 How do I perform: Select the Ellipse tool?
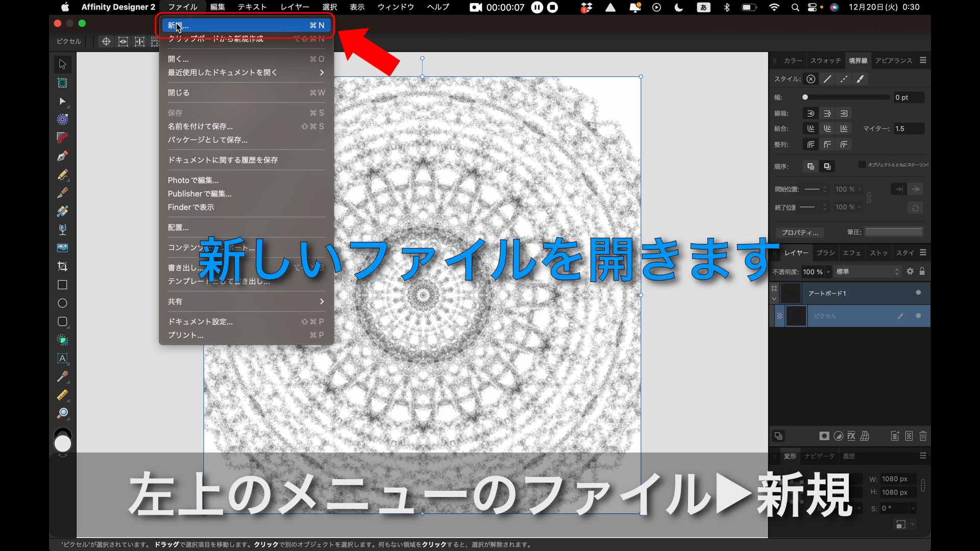(62, 303)
